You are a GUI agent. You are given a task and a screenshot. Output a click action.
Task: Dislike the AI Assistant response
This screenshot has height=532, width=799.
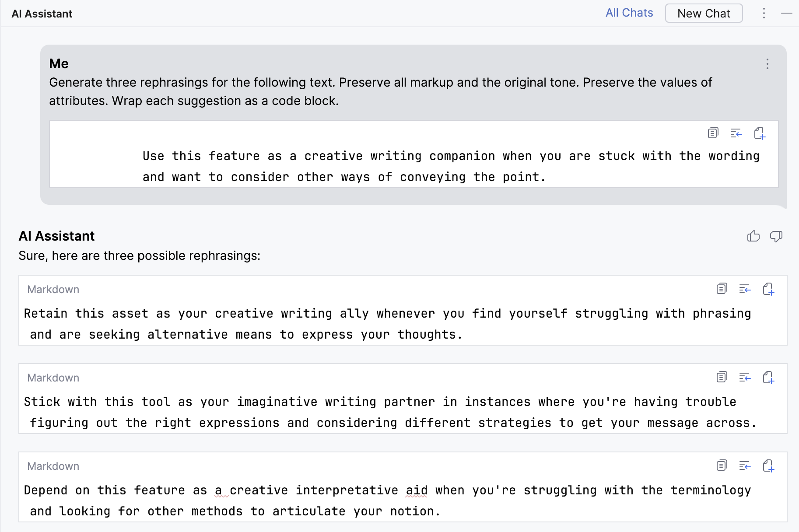pyautogui.click(x=776, y=236)
